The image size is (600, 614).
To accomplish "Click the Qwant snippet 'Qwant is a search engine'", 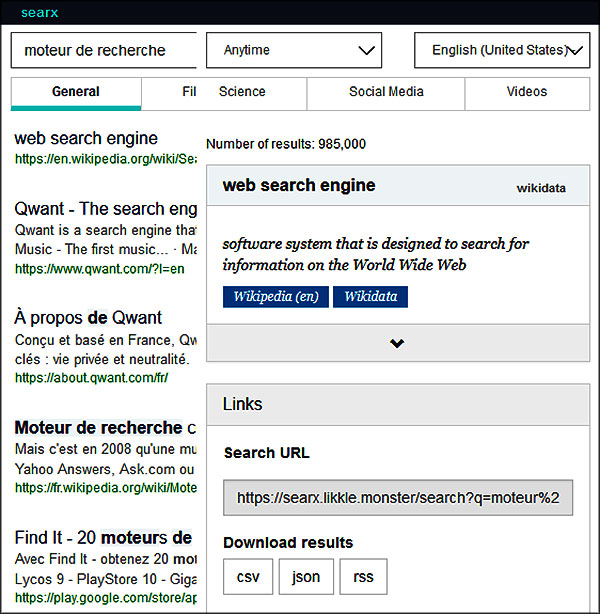I will (x=106, y=240).
